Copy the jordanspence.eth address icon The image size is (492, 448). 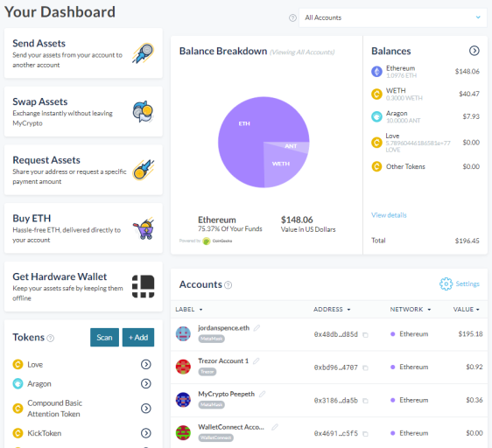coord(365,335)
